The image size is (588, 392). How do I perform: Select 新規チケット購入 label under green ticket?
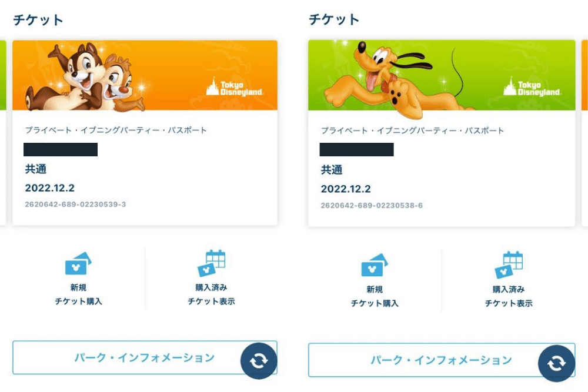375,296
